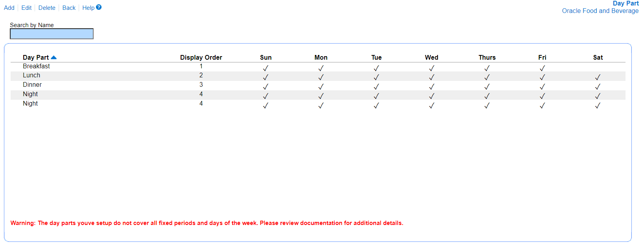Viewport: 644px width, 245px height.
Task: Click Dinner's Thursday checkmark
Action: [487, 86]
